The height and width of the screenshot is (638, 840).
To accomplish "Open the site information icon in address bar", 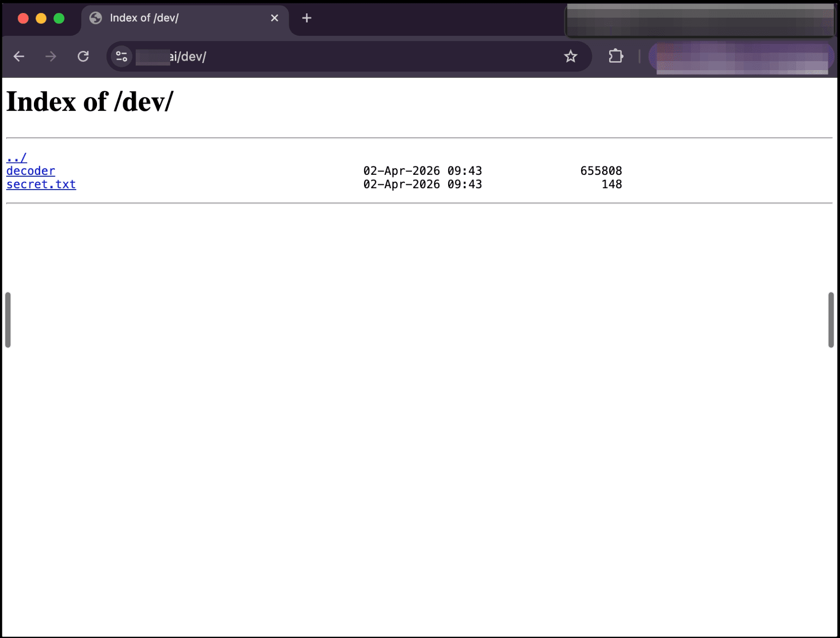I will (x=122, y=56).
